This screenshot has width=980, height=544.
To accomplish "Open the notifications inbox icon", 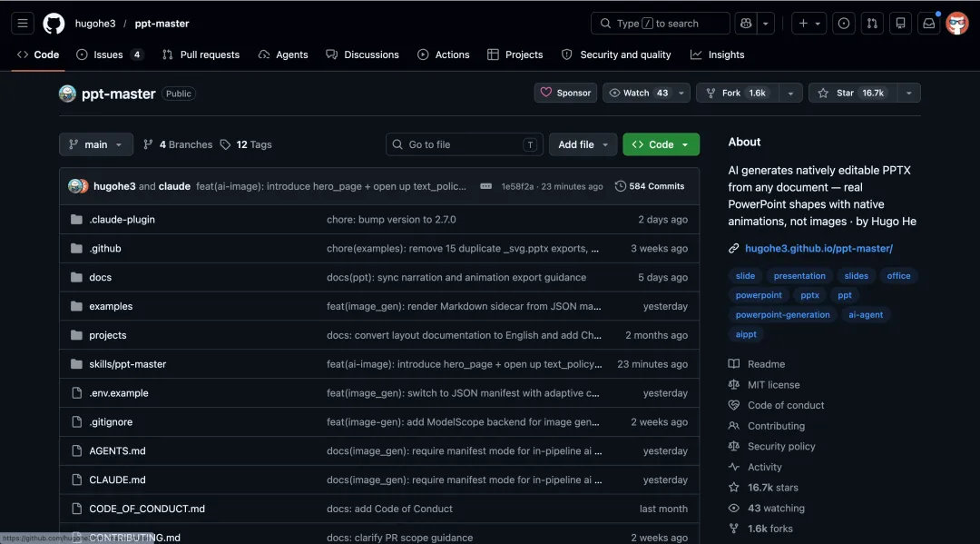I will 929,23.
